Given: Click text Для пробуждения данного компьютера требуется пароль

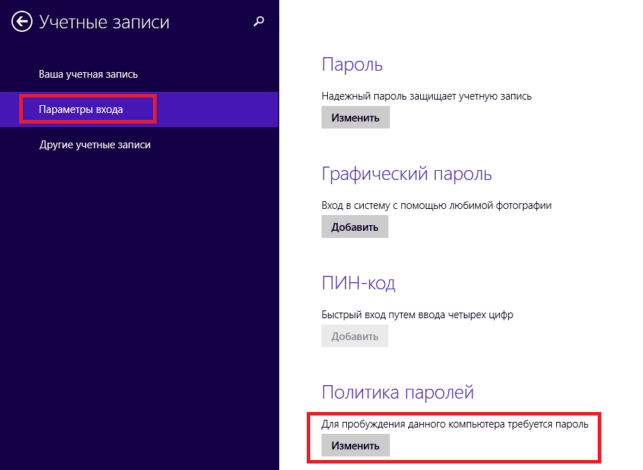Looking at the screenshot, I should coord(455,424).
